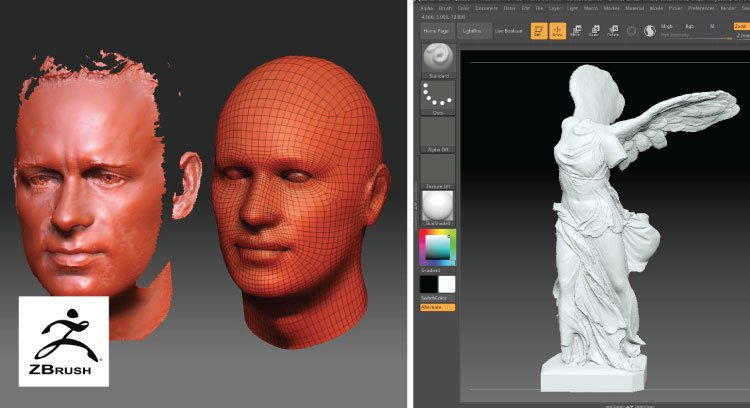Open the Document menu
The height and width of the screenshot is (408, 750).
486,8
